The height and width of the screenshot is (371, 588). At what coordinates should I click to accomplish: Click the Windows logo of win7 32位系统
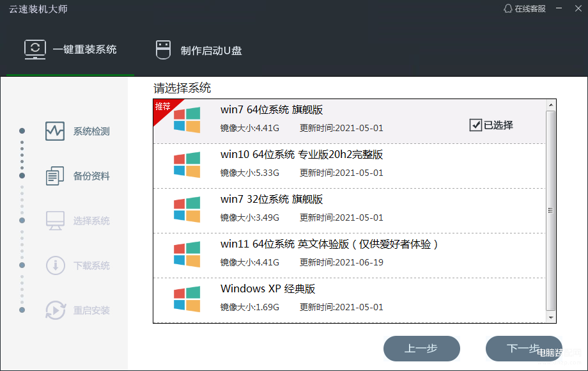click(x=187, y=209)
